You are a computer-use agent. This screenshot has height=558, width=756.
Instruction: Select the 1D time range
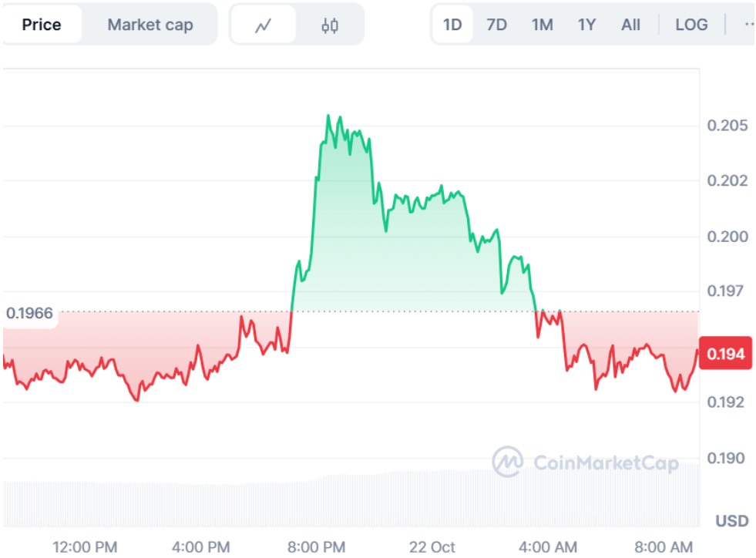452,25
